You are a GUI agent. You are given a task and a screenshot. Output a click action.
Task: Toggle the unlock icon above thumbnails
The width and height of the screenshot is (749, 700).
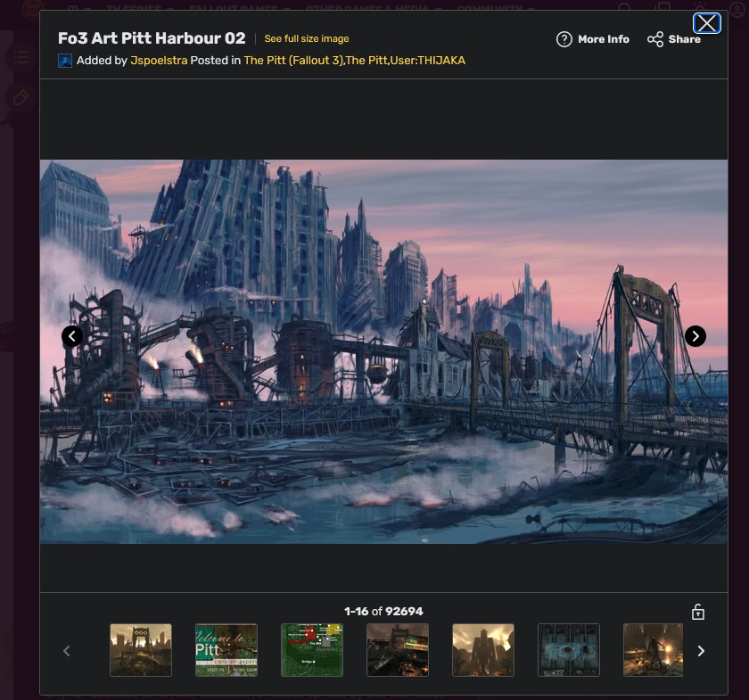point(698,612)
